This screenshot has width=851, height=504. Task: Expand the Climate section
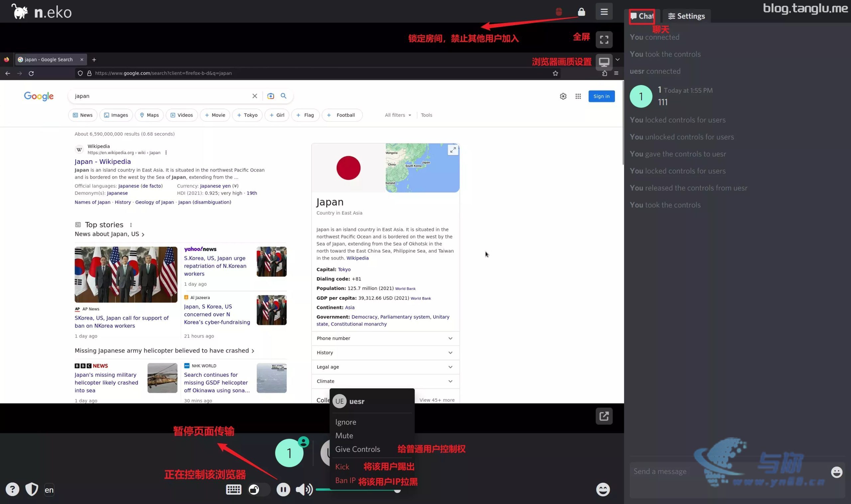[x=385, y=381]
